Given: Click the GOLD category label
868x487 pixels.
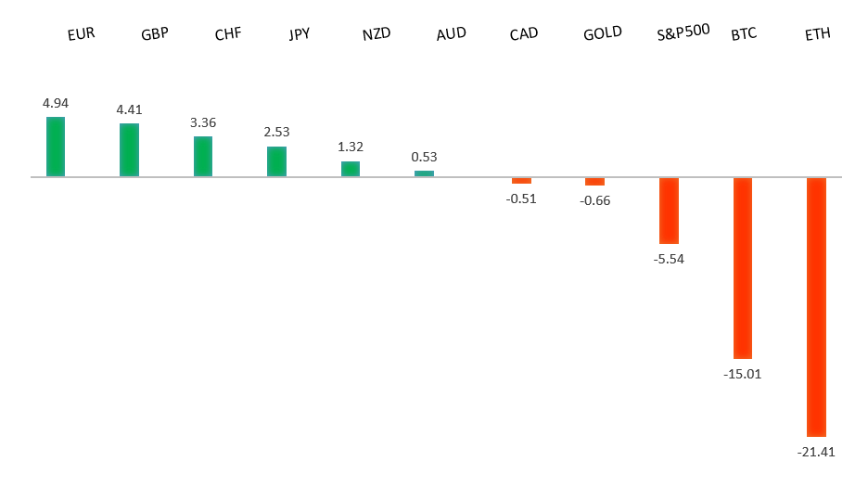Looking at the screenshot, I should pyautogui.click(x=603, y=35).
